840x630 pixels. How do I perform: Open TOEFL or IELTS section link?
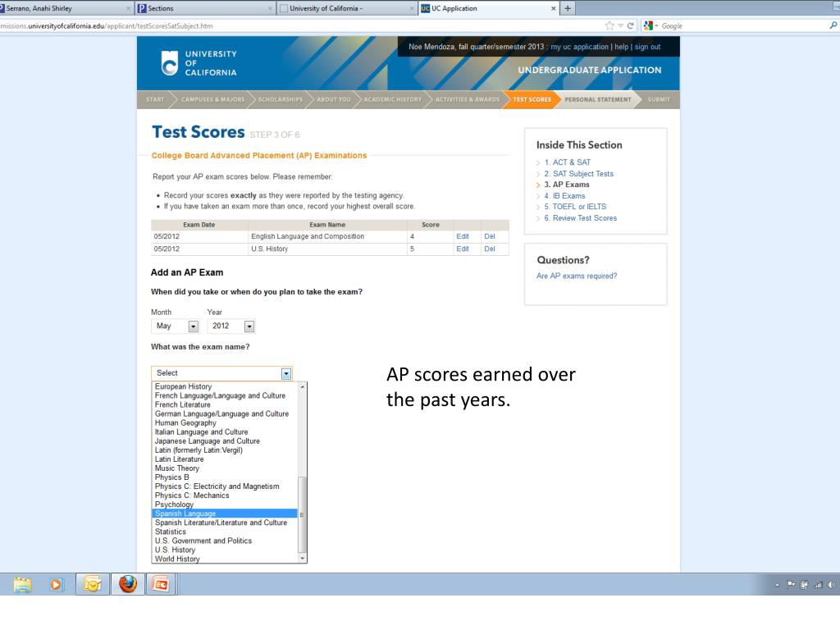pos(575,207)
